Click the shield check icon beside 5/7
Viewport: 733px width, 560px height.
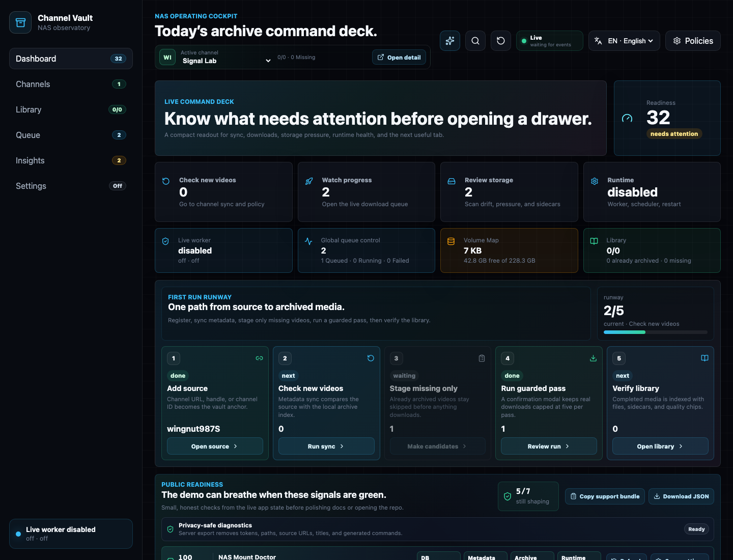508,496
